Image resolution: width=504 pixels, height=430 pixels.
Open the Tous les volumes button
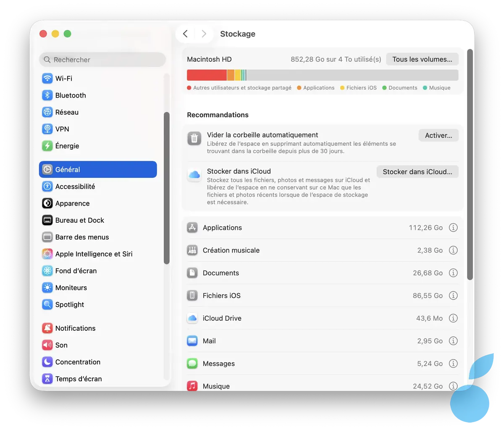[x=422, y=59]
